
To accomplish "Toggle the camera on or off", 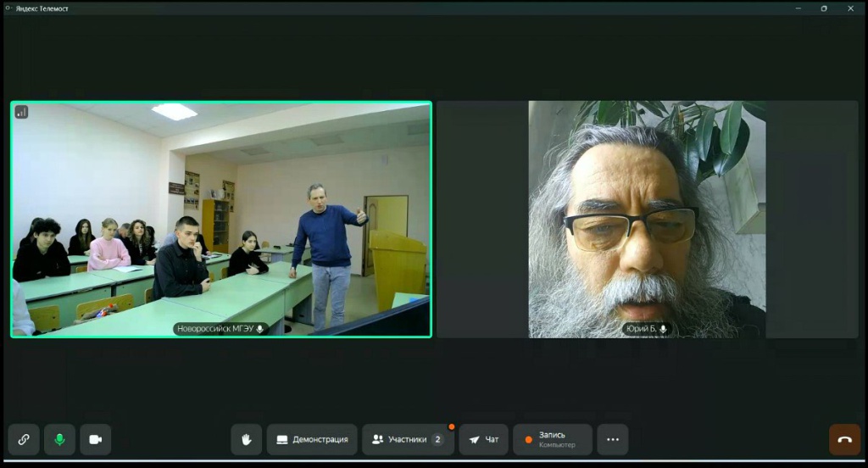I will tap(96, 439).
